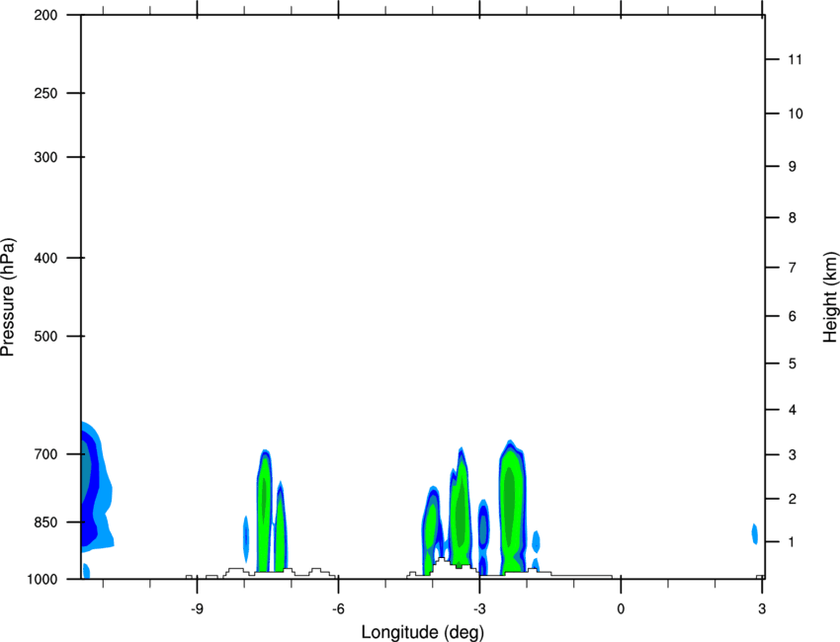Click the small blue blob near longitude 3
The image size is (840, 642).
coord(755,533)
